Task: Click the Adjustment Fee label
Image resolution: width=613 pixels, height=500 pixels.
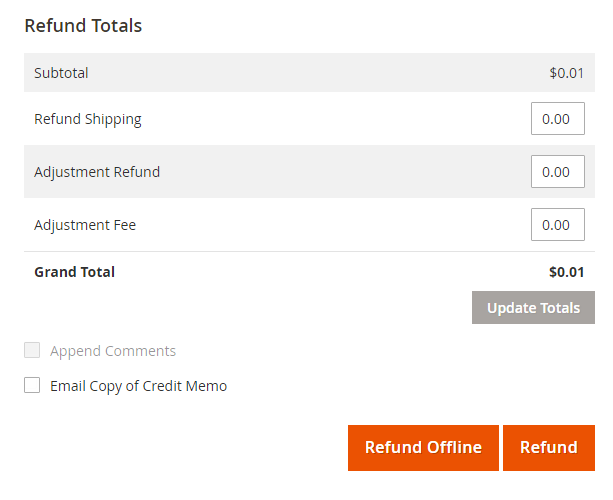Action: tap(85, 225)
